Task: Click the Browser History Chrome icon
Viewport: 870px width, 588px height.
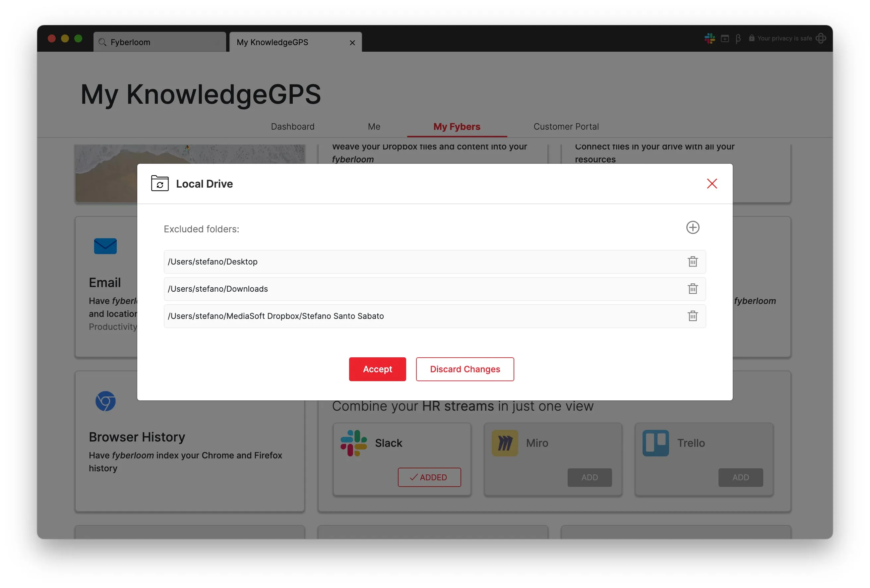Action: 105,401
